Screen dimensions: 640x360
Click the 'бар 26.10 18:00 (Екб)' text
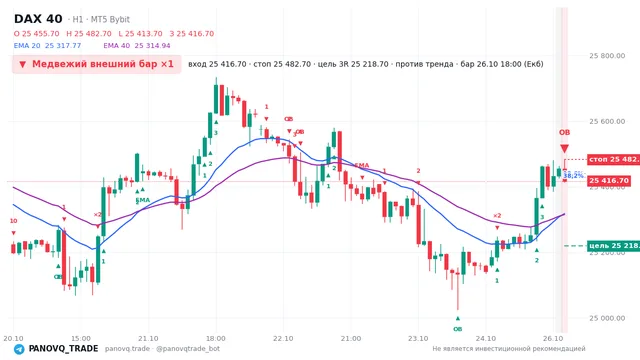click(502, 64)
